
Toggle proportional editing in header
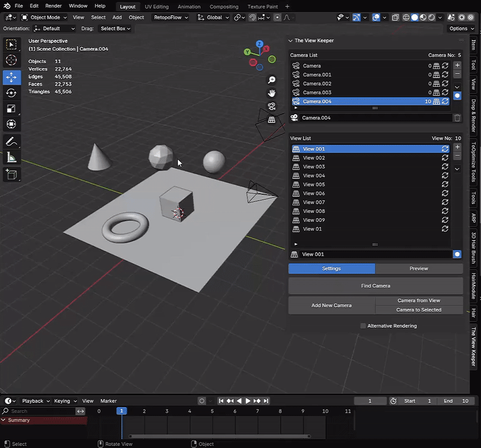[277, 17]
